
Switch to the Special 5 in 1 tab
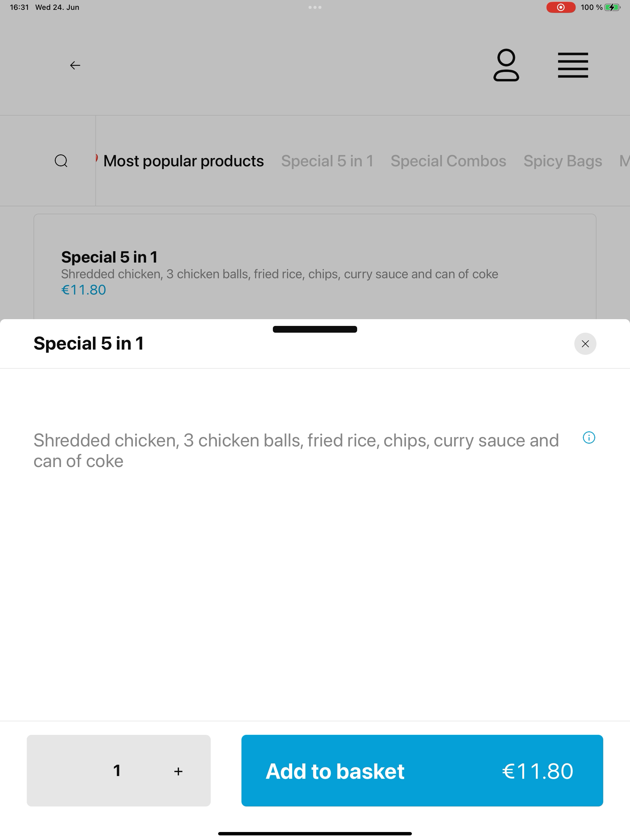327,161
